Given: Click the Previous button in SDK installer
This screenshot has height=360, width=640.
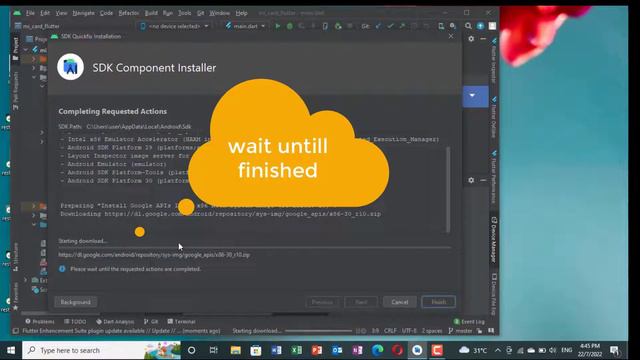Looking at the screenshot, I should [322, 302].
